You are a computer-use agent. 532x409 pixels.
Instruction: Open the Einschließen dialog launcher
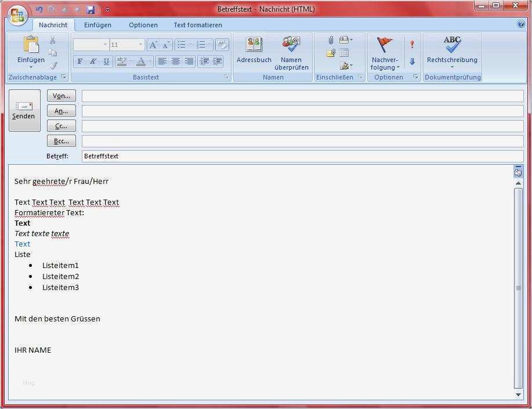(360, 77)
